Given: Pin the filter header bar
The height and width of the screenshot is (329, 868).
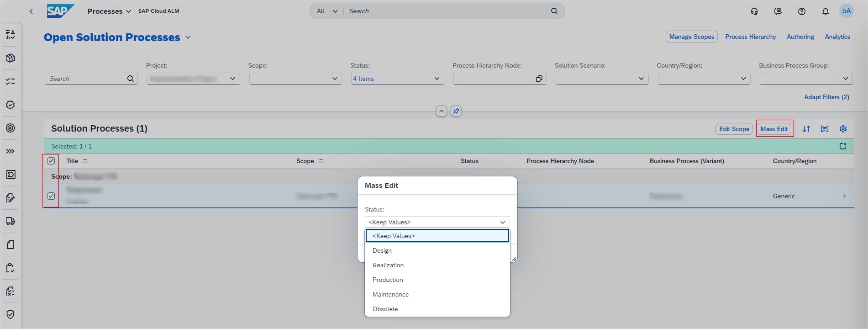Looking at the screenshot, I should tap(456, 111).
